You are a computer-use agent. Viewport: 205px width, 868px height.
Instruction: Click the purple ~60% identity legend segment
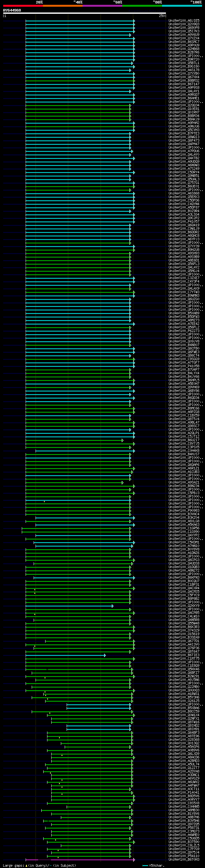(102, 6)
